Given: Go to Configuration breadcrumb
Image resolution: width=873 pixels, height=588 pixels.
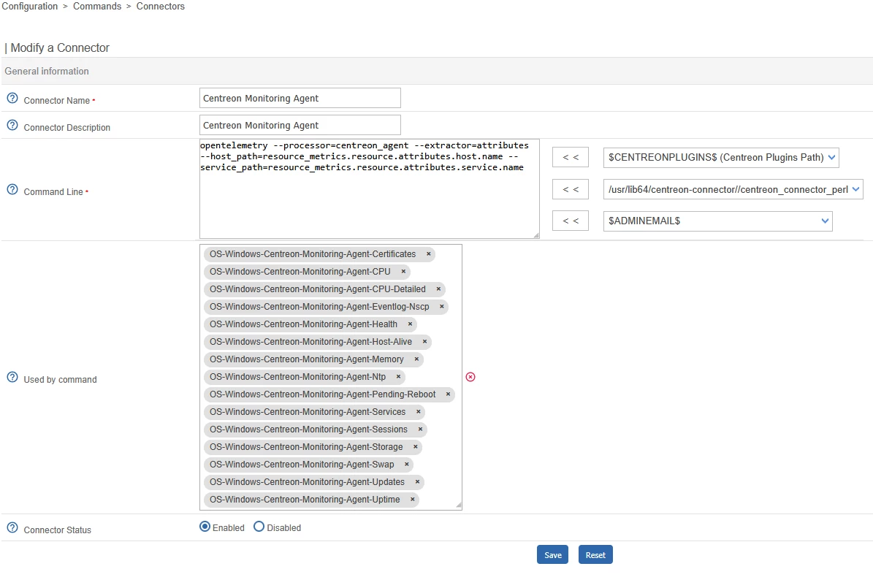Looking at the screenshot, I should [29, 6].
